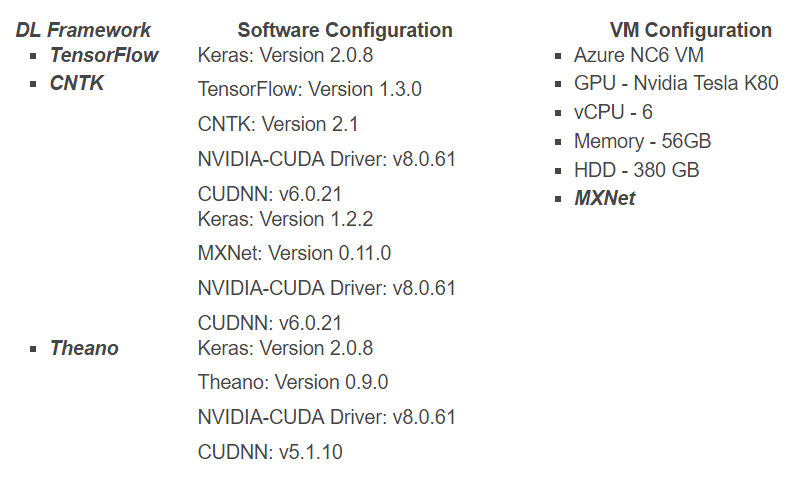Click Keras Version 2.0.8 beside Theano bullet
This screenshot has height=478, width=810.
[x=285, y=348]
